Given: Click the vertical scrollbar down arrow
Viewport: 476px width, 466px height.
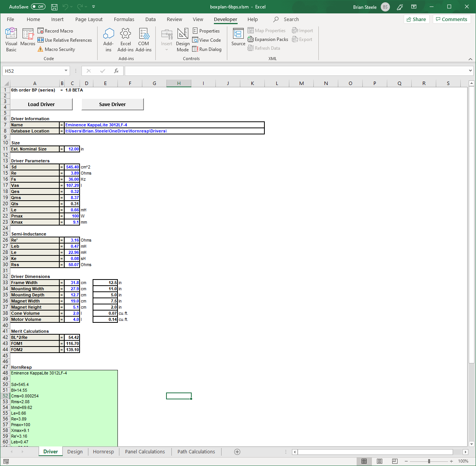Looking at the screenshot, I should click(471, 444).
